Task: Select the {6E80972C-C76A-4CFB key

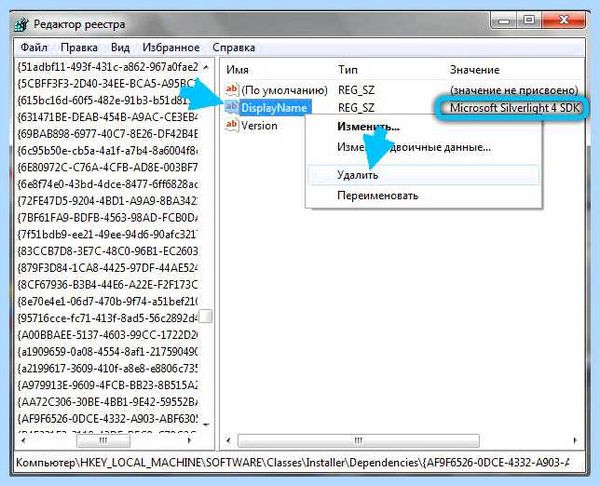Action: click(108, 168)
